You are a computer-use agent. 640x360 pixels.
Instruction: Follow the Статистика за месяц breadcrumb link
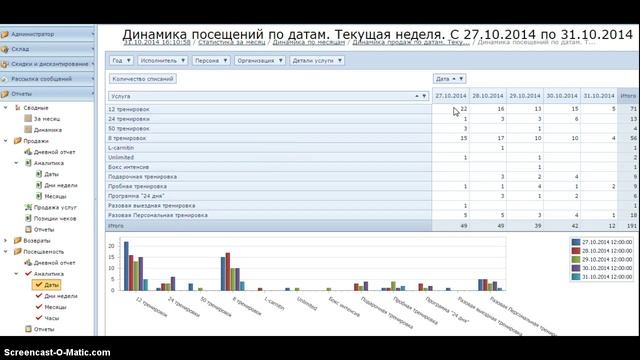coord(231,42)
